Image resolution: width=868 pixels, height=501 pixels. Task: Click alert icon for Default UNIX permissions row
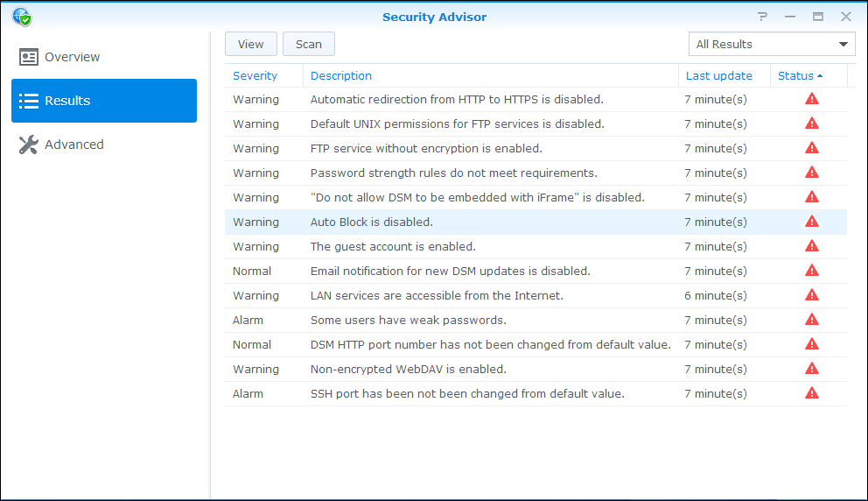pyautogui.click(x=811, y=123)
